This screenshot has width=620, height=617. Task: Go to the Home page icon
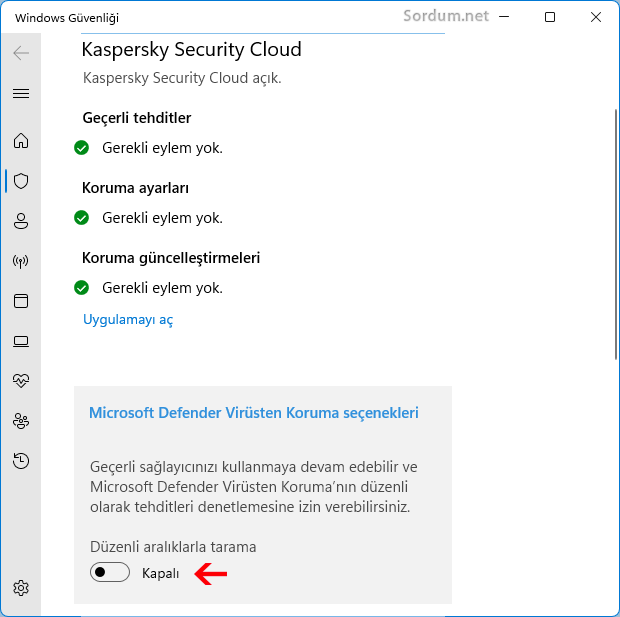click(21, 141)
